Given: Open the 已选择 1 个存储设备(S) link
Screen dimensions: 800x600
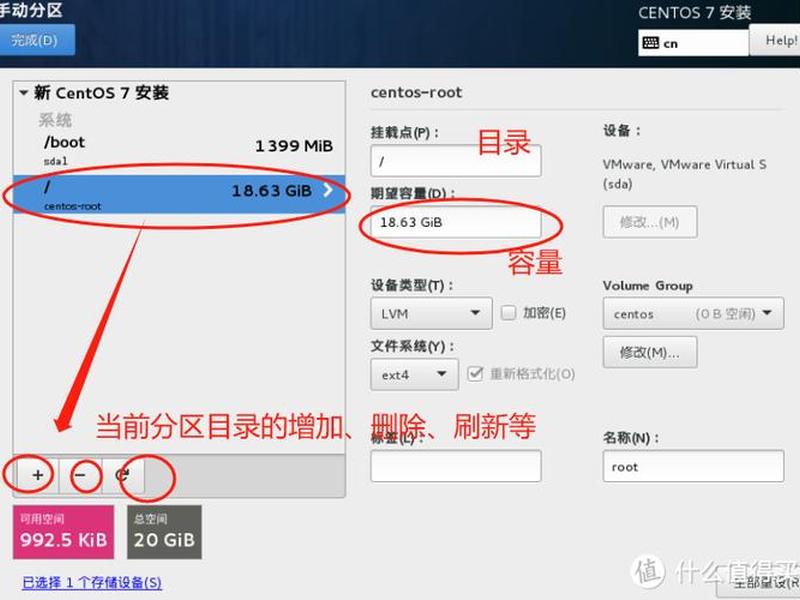Looking at the screenshot, I should click(92, 583).
